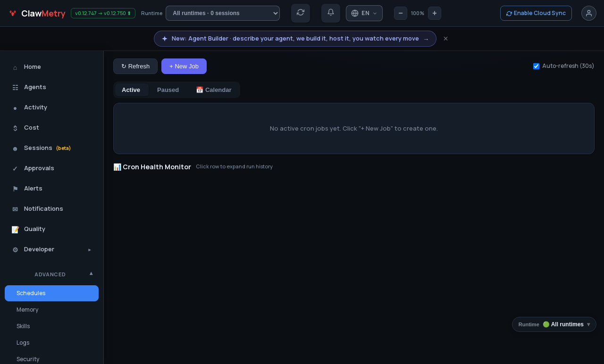The height and width of the screenshot is (364, 604).
Task: Click the Alerts flag icon
Action: click(15, 189)
